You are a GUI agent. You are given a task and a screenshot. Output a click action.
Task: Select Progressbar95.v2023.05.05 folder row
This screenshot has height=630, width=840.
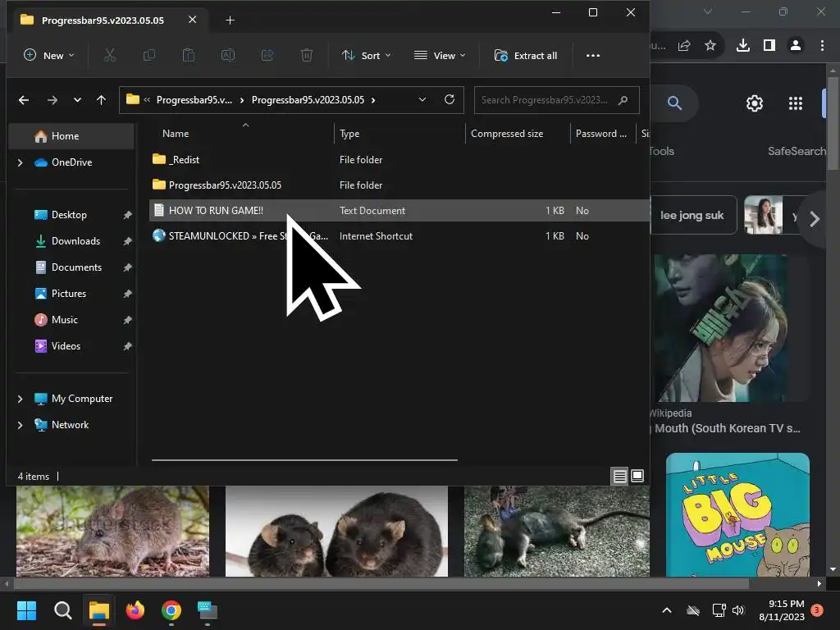pyautogui.click(x=399, y=185)
